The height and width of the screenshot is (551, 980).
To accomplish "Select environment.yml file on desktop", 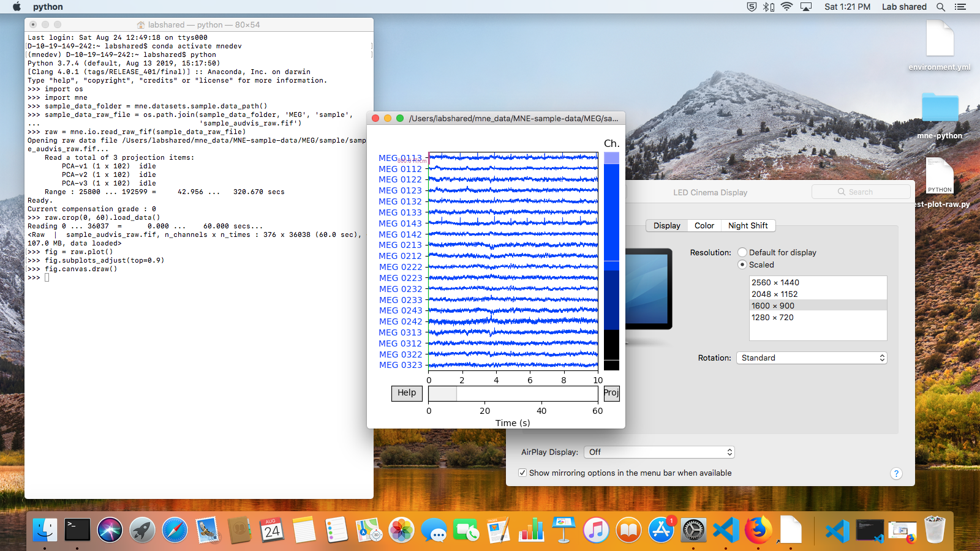I will pyautogui.click(x=940, y=45).
